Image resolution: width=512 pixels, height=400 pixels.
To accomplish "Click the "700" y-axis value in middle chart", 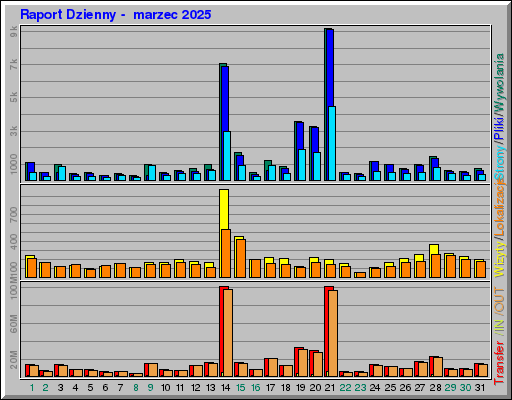I will (13, 215).
